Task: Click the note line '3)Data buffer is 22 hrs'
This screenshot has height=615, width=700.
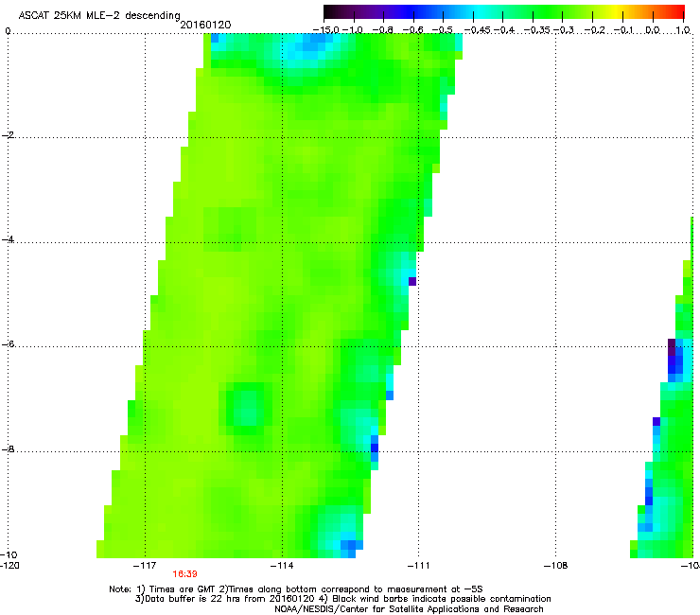Action: pos(342,599)
